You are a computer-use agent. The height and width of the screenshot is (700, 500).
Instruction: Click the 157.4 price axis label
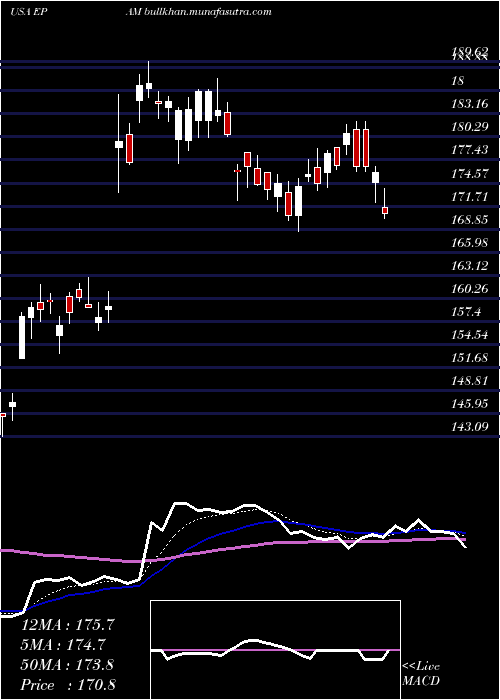[467, 312]
